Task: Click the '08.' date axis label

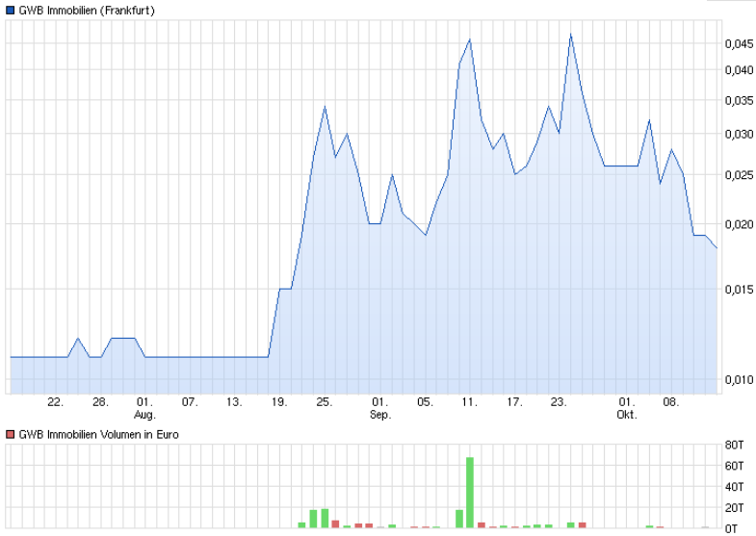Action: pyautogui.click(x=671, y=402)
